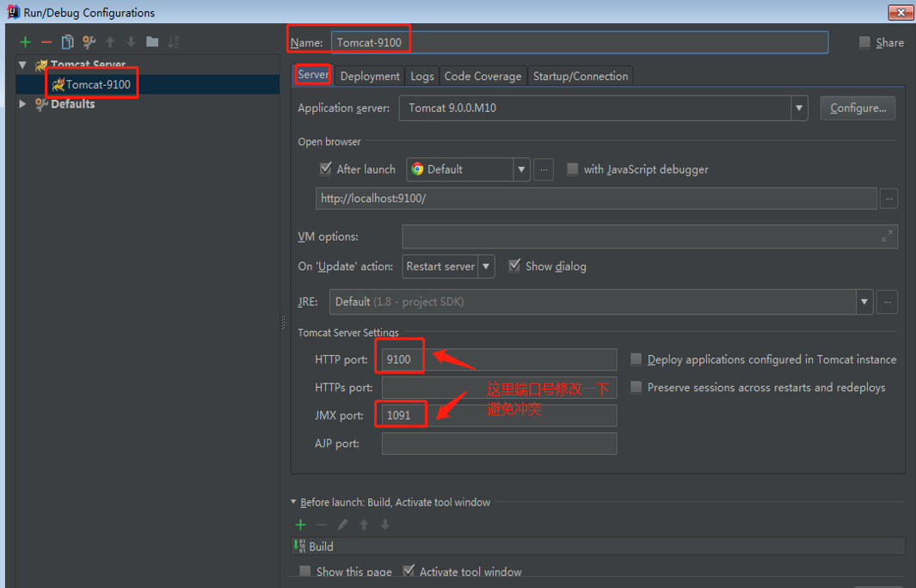Viewport: 916px width, 588px height.
Task: Click the Configure... button
Action: pos(858,108)
